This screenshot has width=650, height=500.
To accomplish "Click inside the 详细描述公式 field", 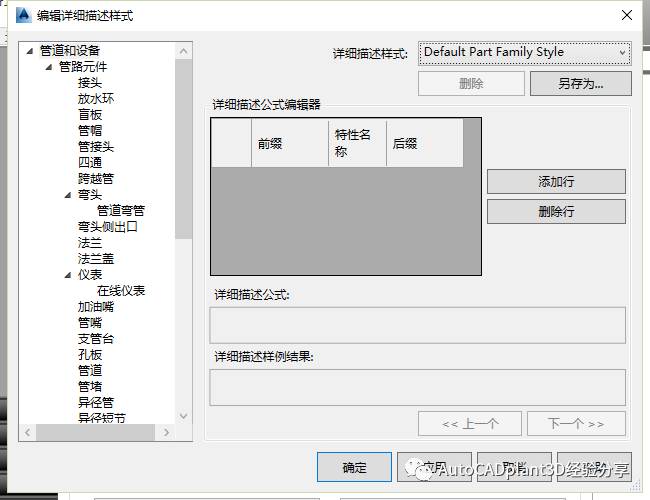I will click(417, 325).
